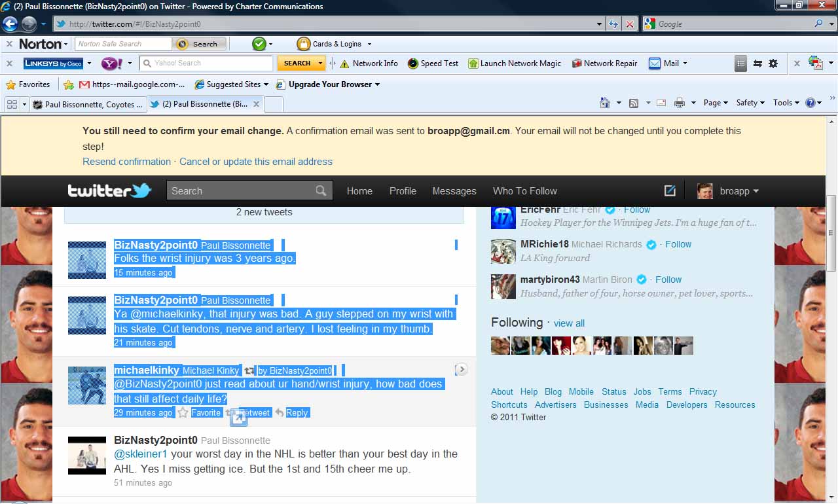
Task: Follow martybiron43 Martin Biron
Action: pyautogui.click(x=668, y=279)
